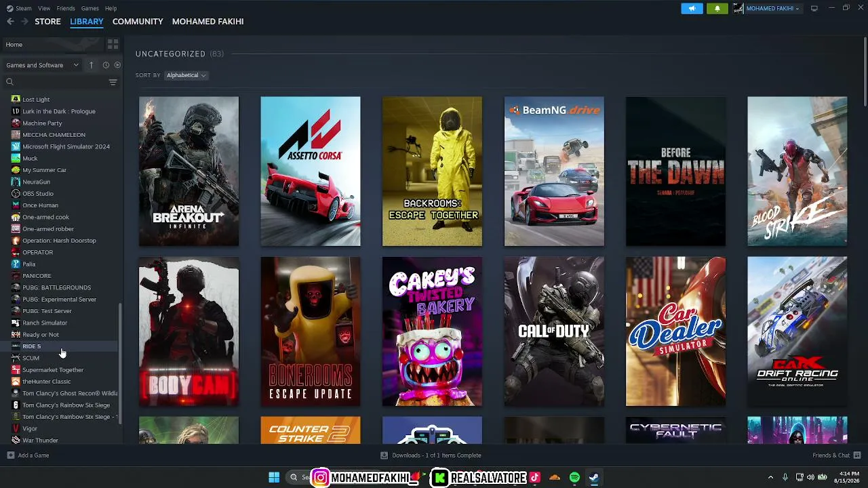
Task: Open the Help menu
Action: click(x=111, y=8)
